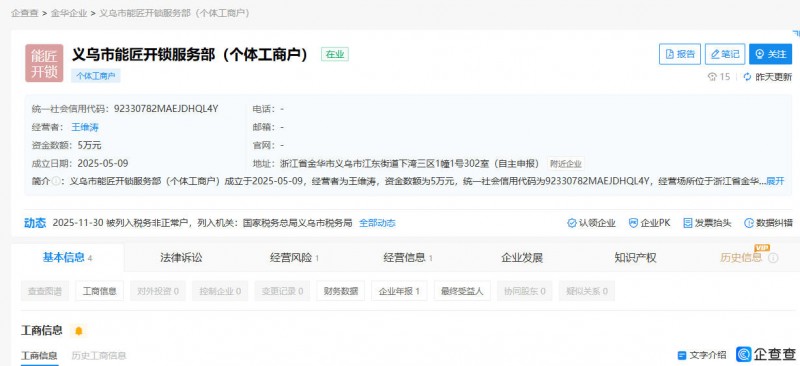This screenshot has width=800, height=366.
Task: Select the 查查图谱 sub-item
Action: coord(45,291)
